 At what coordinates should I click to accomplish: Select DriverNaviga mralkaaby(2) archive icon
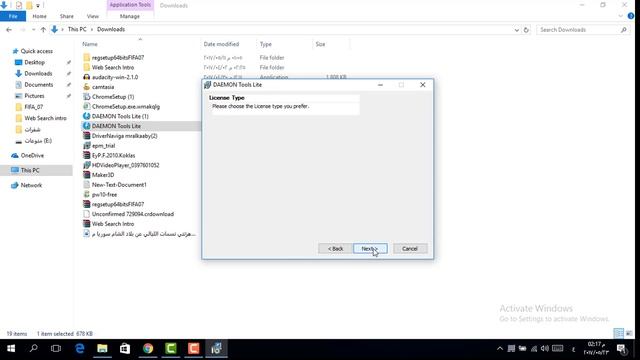87,136
